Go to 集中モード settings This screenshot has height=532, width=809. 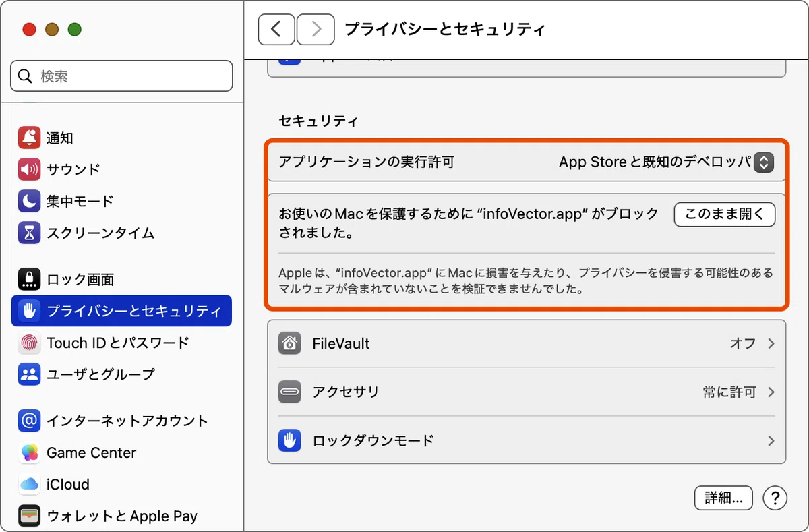[x=121, y=201]
